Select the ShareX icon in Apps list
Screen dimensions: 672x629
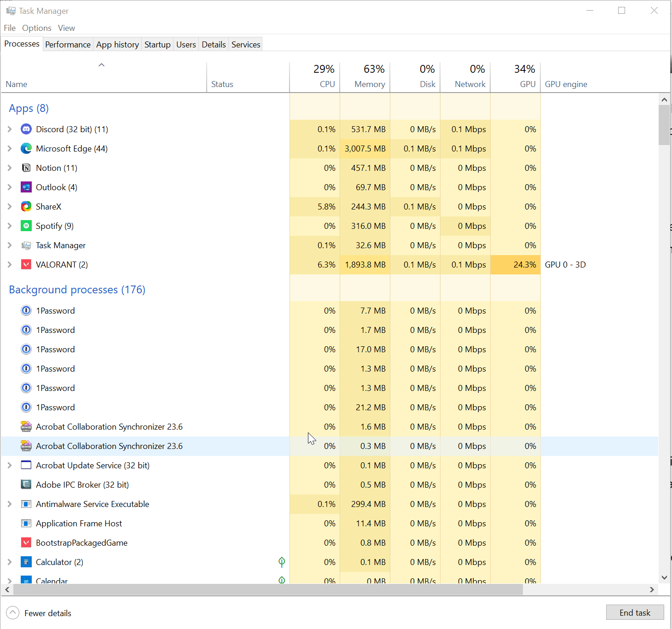tap(26, 207)
